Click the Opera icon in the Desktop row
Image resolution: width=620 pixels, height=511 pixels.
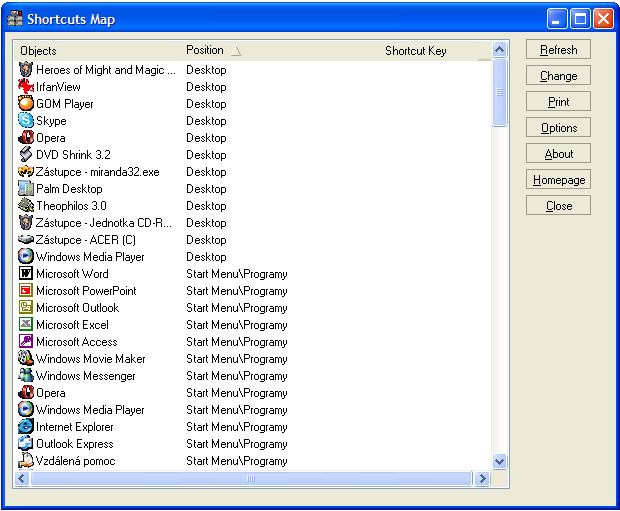pyautogui.click(x=26, y=138)
